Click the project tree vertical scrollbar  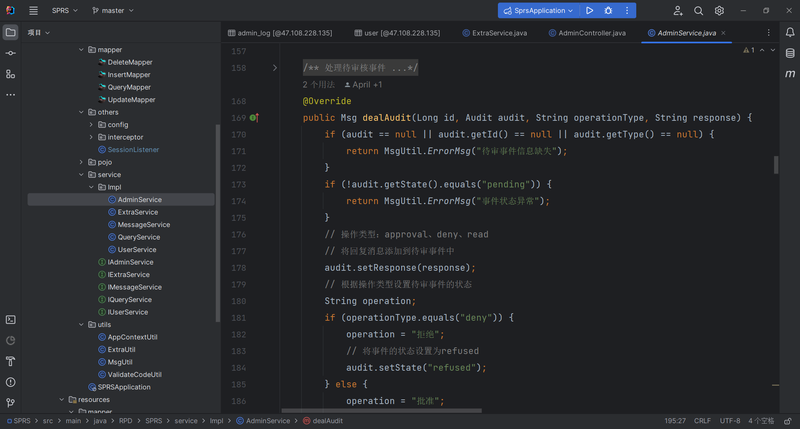[218, 223]
